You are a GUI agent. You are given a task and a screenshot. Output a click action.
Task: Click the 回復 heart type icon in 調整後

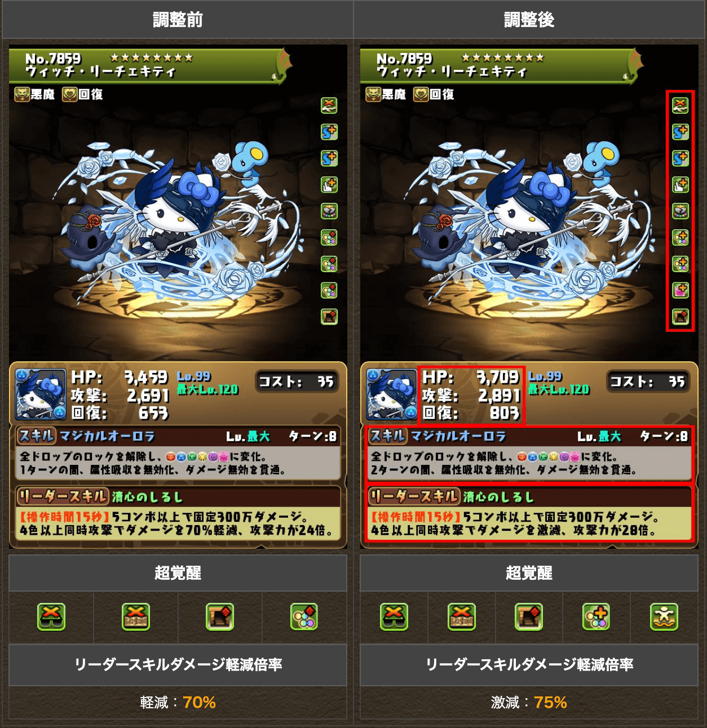421,94
